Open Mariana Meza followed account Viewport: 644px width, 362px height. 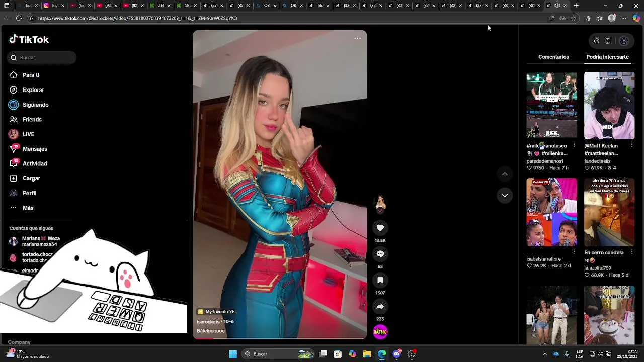click(x=35, y=241)
